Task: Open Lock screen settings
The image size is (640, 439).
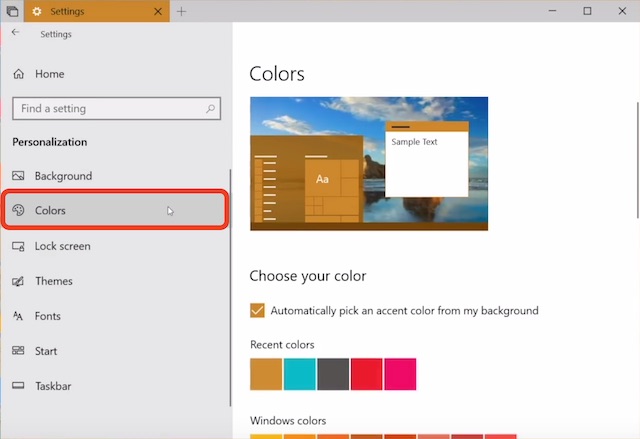Action: [115, 246]
